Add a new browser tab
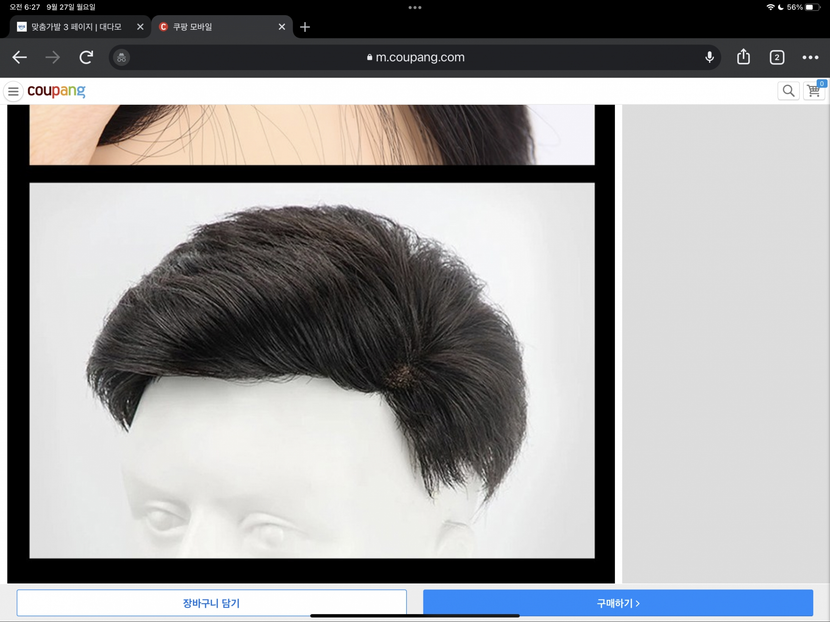This screenshot has width=830, height=622. click(305, 27)
